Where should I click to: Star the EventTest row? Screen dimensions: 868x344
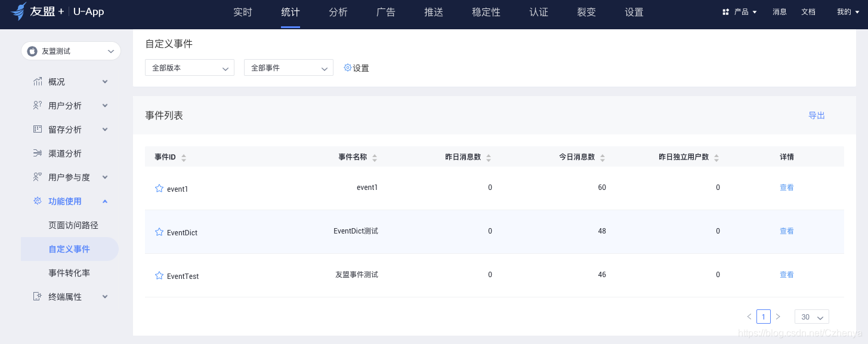pyautogui.click(x=159, y=275)
